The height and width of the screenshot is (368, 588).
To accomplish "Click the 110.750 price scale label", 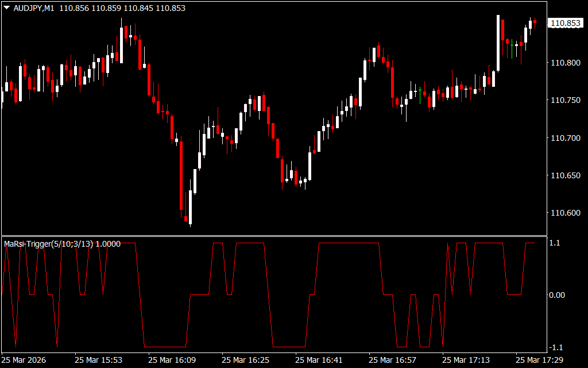I will click(565, 101).
